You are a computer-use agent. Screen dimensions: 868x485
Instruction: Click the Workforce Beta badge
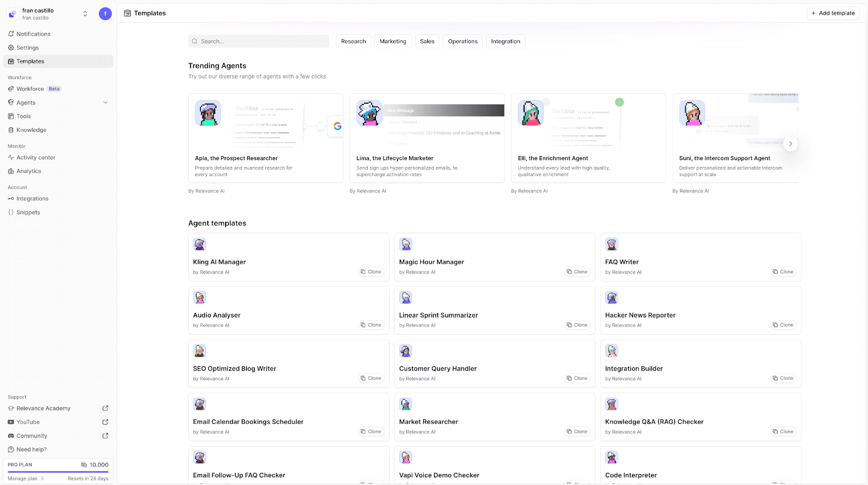[x=54, y=89]
